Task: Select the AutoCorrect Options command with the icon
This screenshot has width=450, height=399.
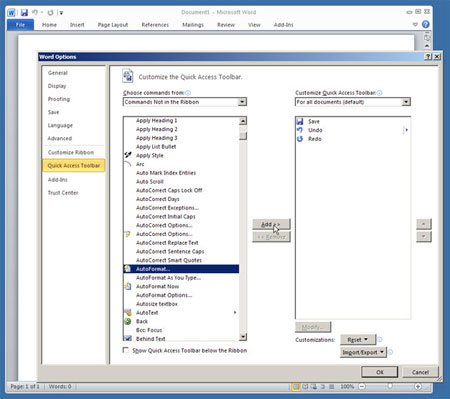Action: tap(181, 234)
